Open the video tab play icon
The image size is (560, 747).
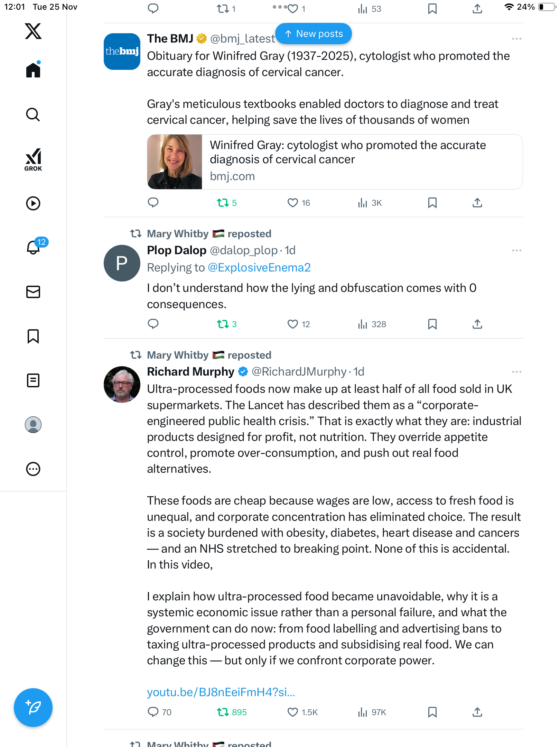(x=33, y=203)
